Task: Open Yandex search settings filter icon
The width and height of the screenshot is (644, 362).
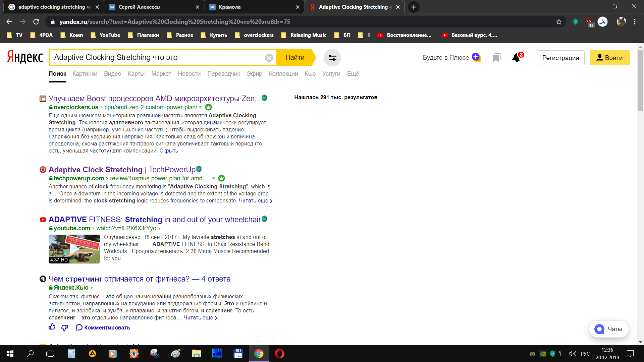Action: [332, 58]
